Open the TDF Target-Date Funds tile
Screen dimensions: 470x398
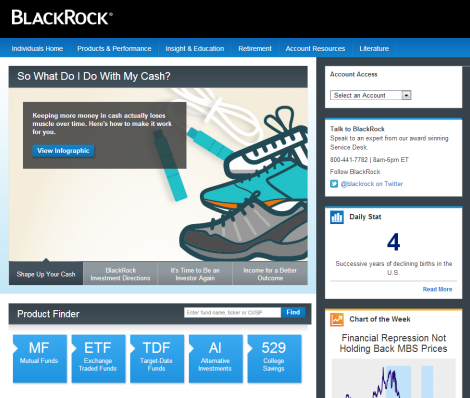[x=157, y=359]
